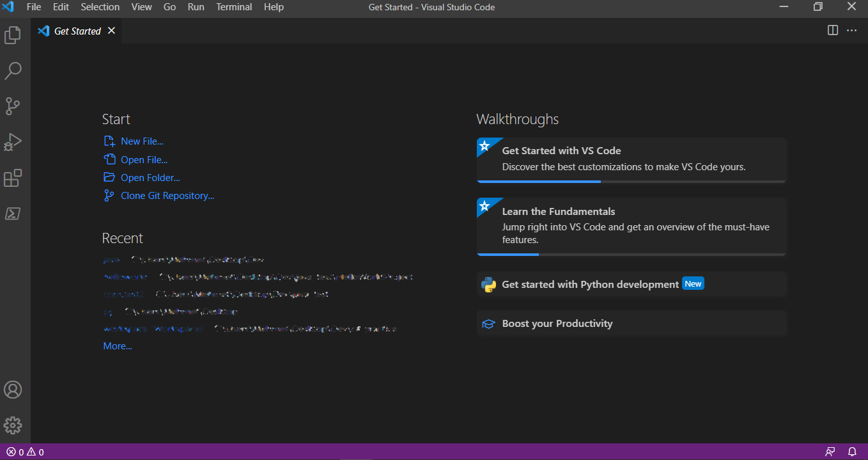Screen dimensions: 868x460
Task: Open the Source Control view icon
Action: (13, 106)
